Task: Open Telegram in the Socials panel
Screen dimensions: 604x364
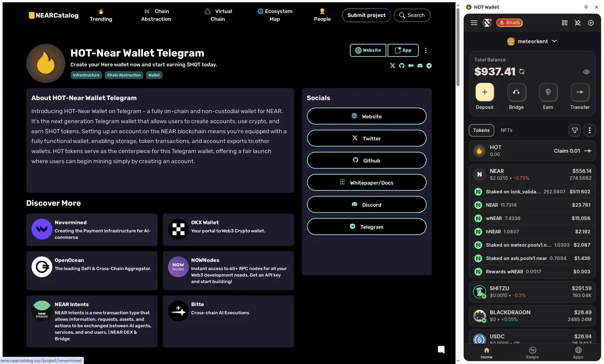Action: tap(366, 227)
